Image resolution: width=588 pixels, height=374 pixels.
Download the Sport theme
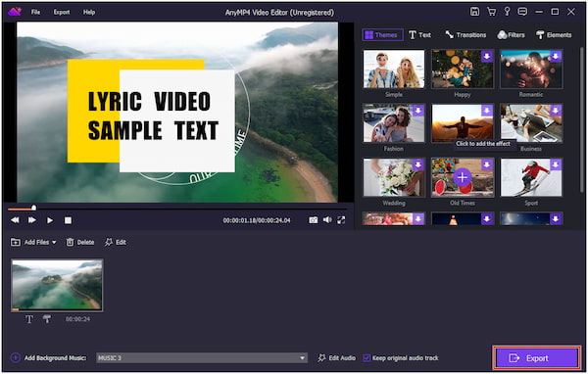pos(556,164)
